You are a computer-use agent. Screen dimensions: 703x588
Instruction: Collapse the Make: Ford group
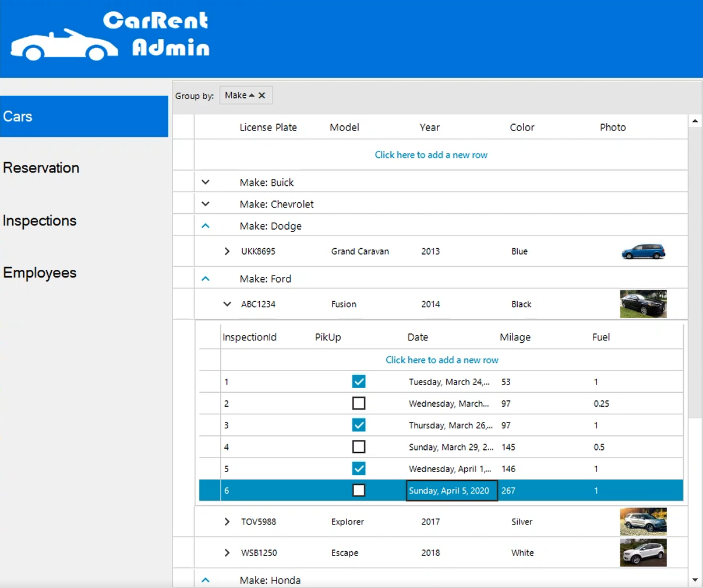(x=206, y=279)
